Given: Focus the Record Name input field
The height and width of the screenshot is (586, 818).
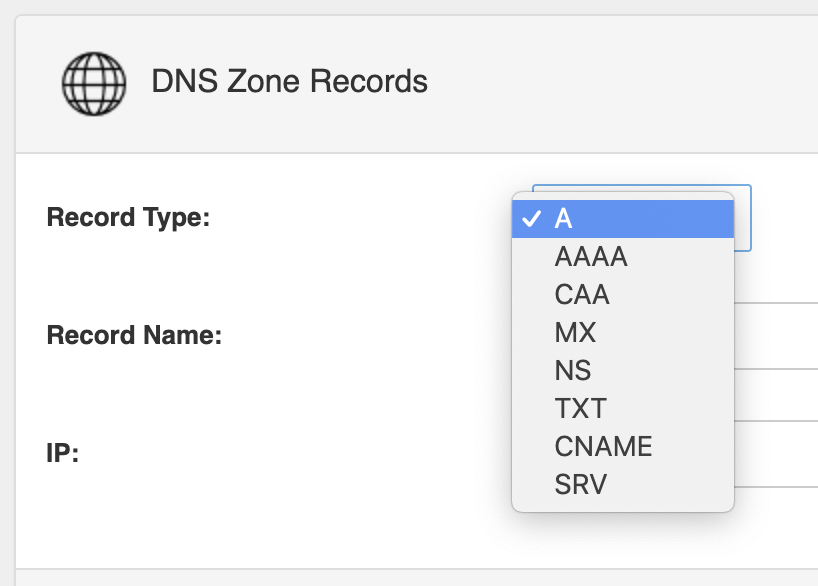Looking at the screenshot, I should pyautogui.click(x=776, y=336).
